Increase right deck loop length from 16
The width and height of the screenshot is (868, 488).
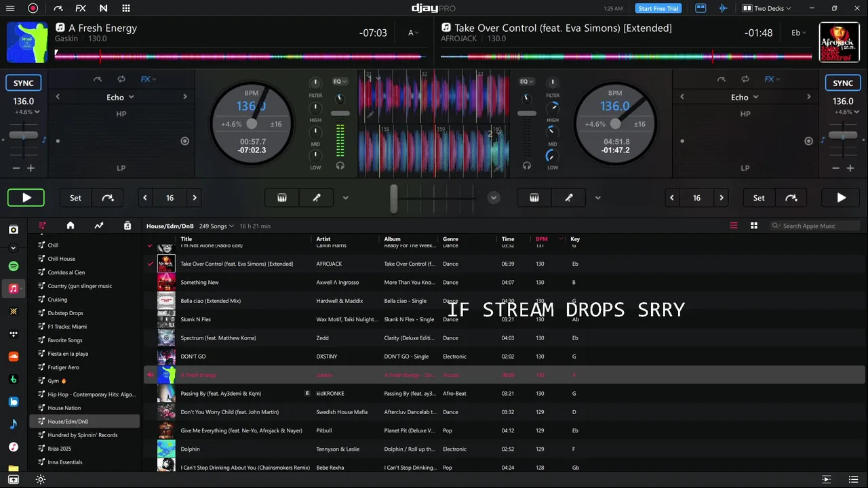[722, 198]
